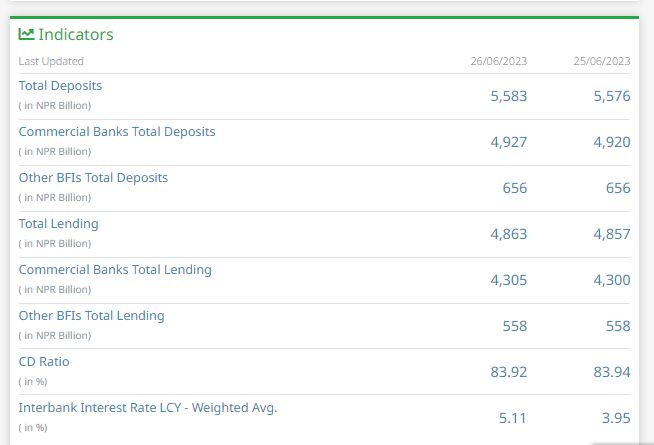Click Total Deposits value 5,583
This screenshot has height=445, width=654.
tap(508, 96)
